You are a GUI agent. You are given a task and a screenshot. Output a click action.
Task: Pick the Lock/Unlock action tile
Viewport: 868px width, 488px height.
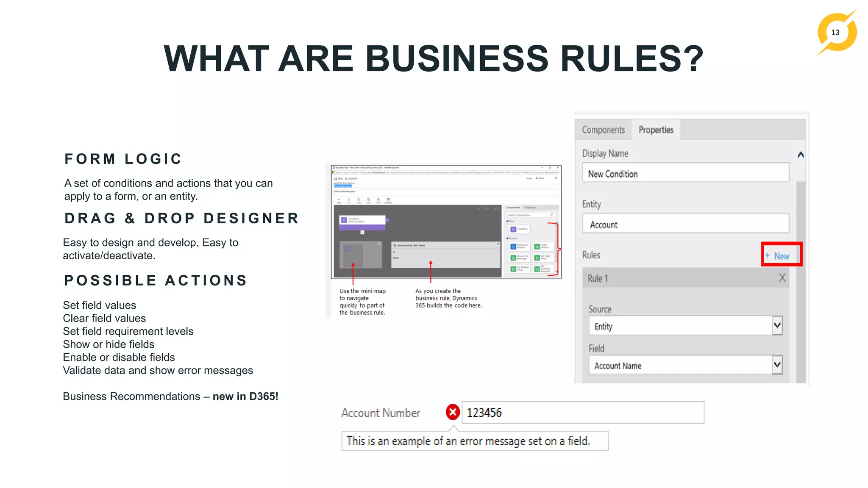pyautogui.click(x=543, y=246)
